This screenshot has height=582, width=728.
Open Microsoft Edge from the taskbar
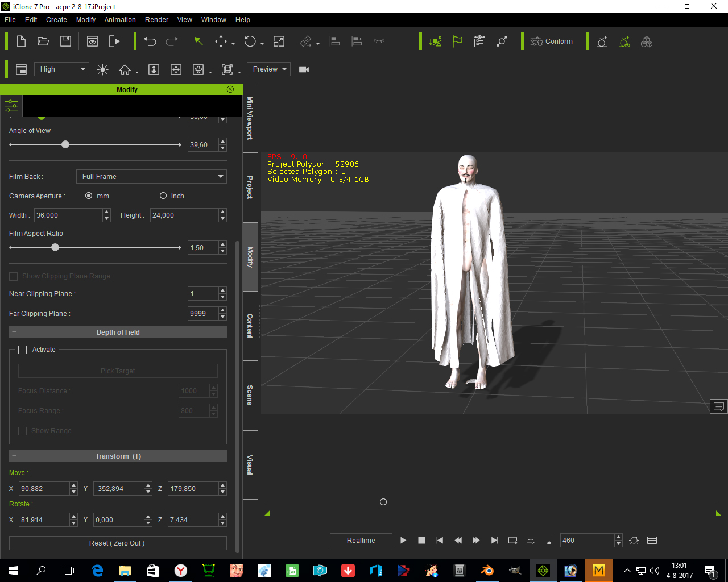coord(97,571)
